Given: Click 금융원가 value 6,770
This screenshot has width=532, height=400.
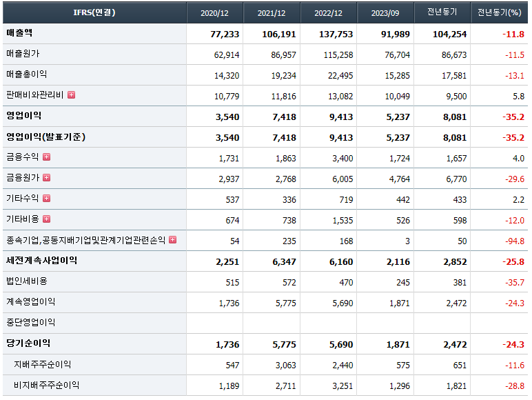Looking at the screenshot, I should 456,179.
